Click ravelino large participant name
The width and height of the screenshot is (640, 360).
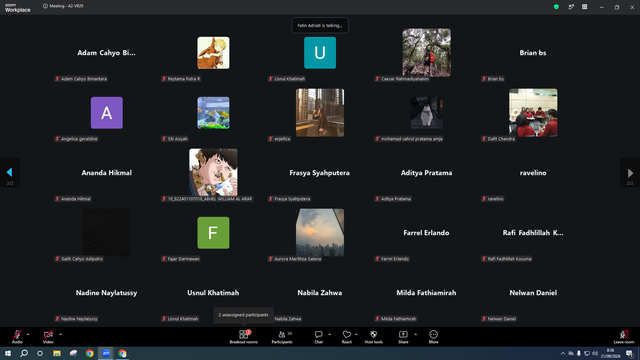pyautogui.click(x=533, y=173)
